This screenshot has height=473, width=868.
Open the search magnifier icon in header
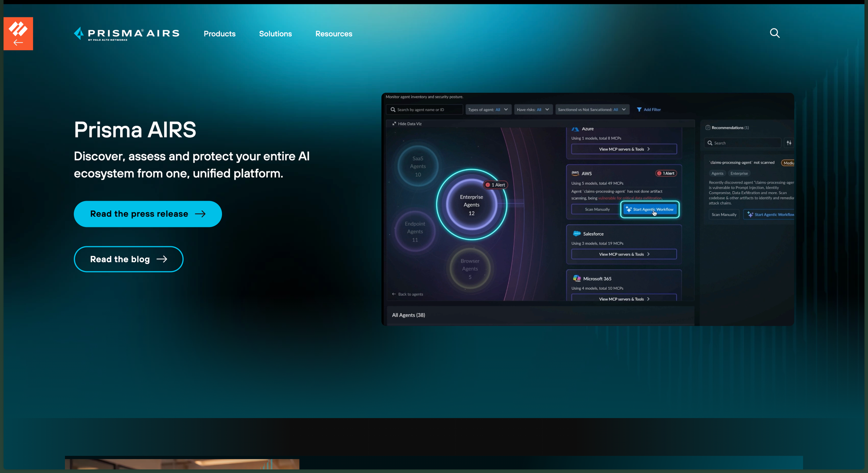pos(775,33)
